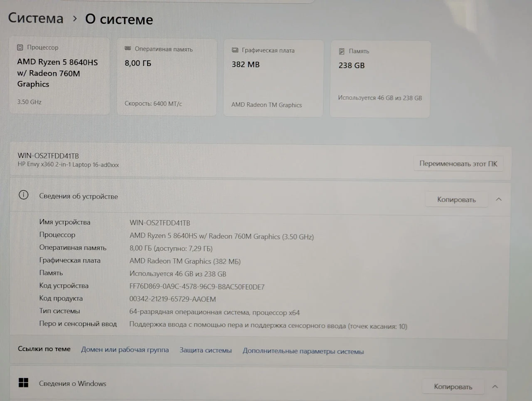Click 64-разрядная операционная система value
Viewport: 532px width, 401px height.
pos(214,312)
